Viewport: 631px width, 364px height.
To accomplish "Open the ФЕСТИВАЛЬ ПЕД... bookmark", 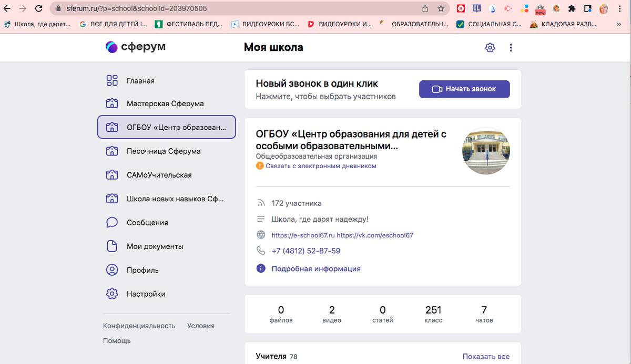I will (189, 24).
